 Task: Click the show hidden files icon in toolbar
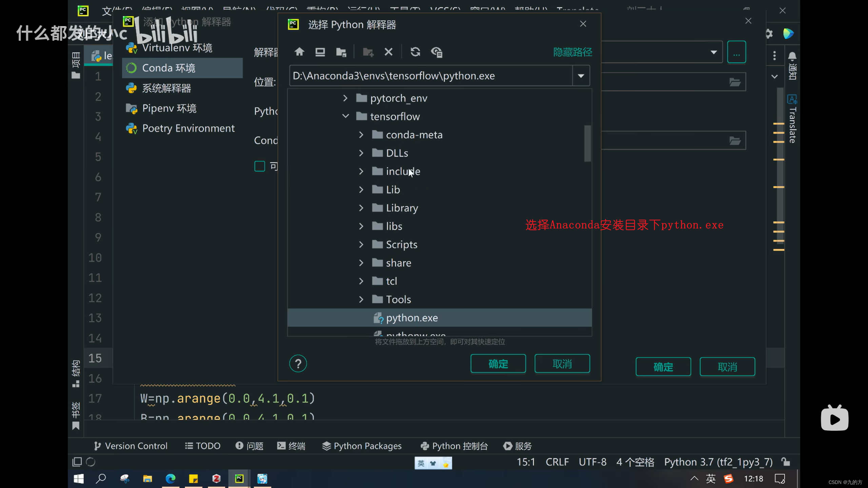point(437,52)
